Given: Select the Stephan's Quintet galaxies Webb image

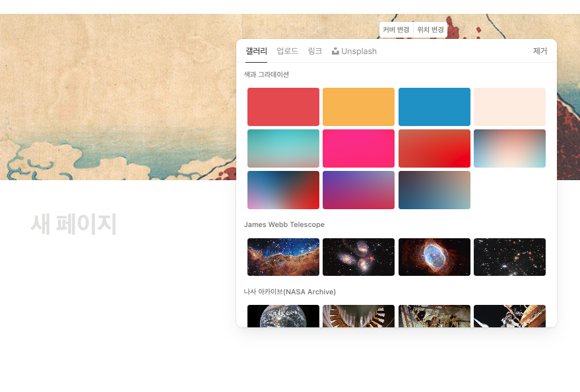Looking at the screenshot, I should 358,257.
